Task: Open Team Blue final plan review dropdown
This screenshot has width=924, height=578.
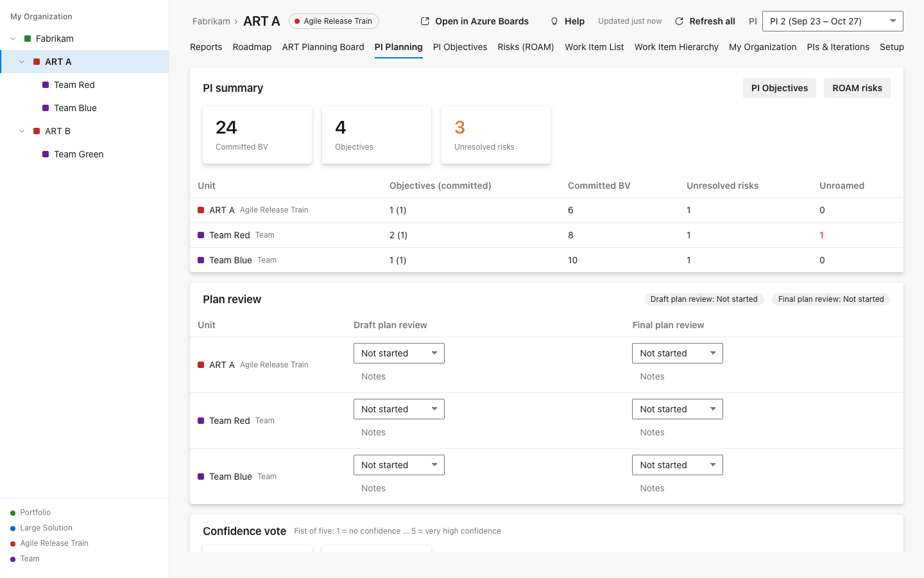Action: tap(677, 465)
